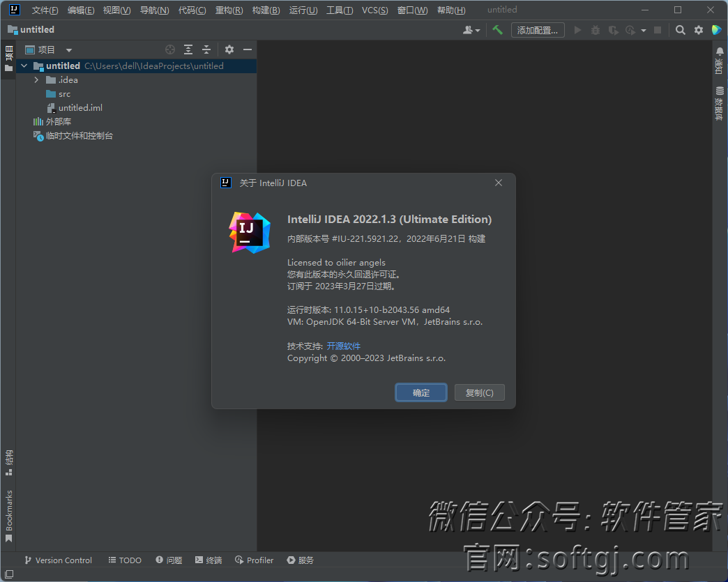Open the 帮助(H) menu
The height and width of the screenshot is (582, 728).
(451, 10)
